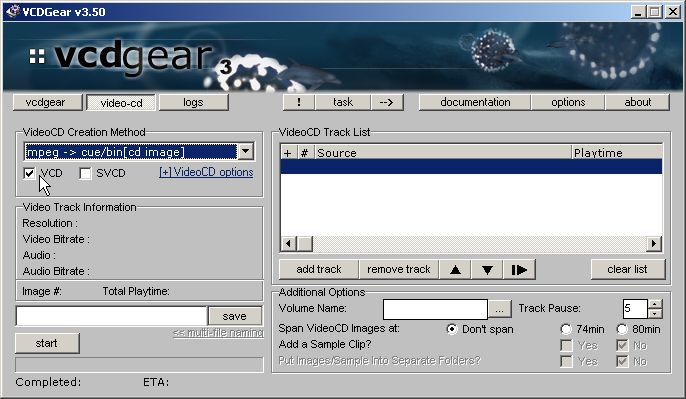Expand the [+] VideoCD options link
The height and width of the screenshot is (399, 686).
[206, 172]
